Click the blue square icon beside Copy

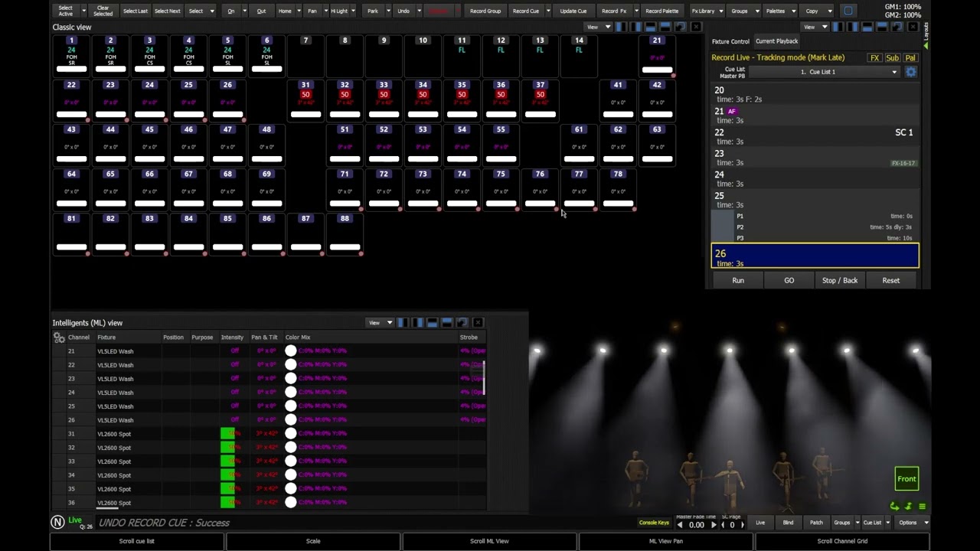click(x=848, y=11)
